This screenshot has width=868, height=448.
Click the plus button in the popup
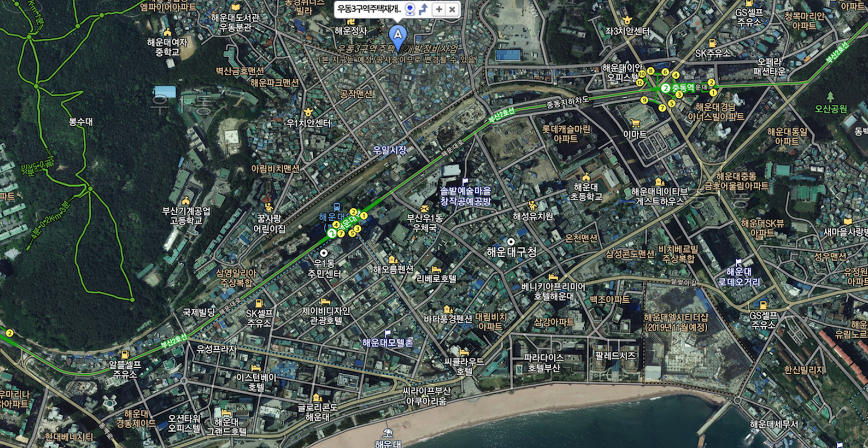click(x=439, y=9)
